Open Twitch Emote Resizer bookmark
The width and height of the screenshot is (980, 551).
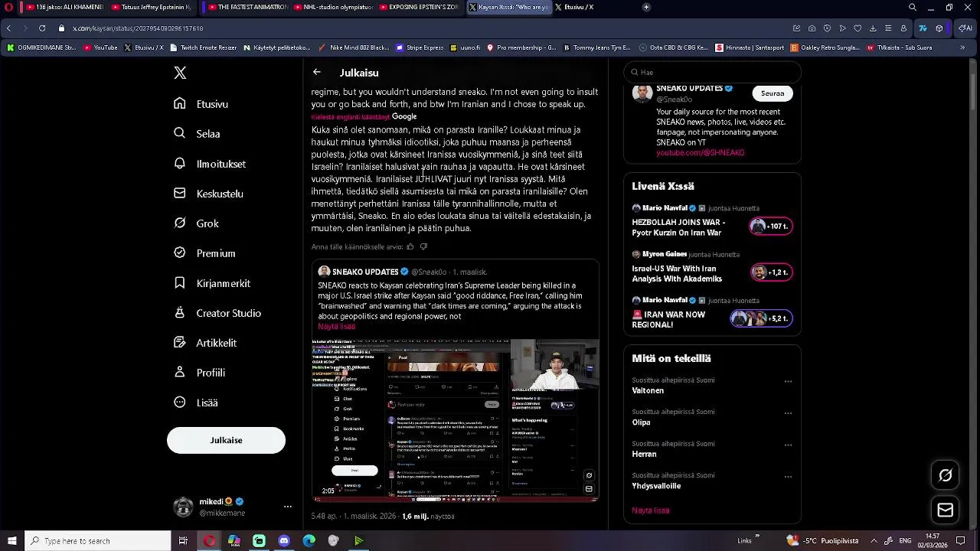pos(203,47)
